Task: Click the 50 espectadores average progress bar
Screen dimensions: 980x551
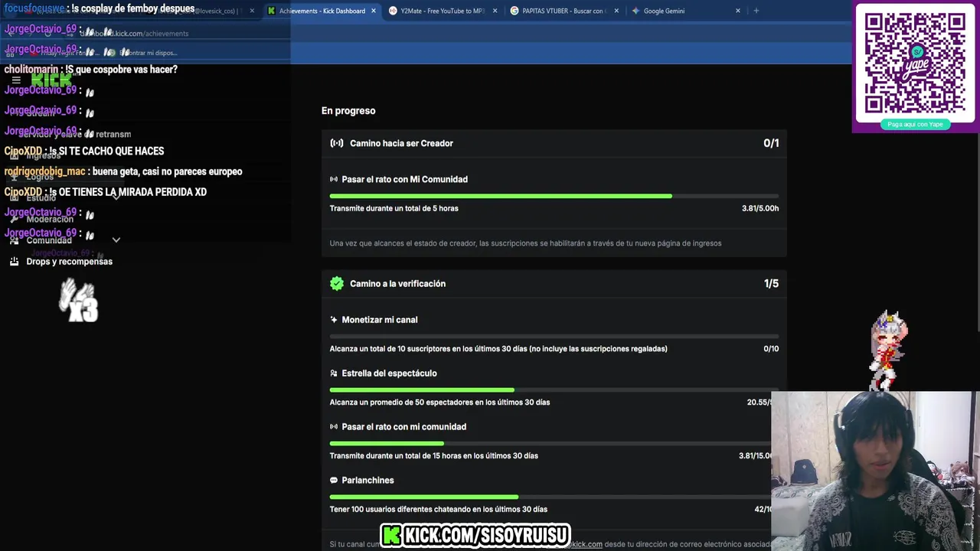Action: [x=550, y=390]
